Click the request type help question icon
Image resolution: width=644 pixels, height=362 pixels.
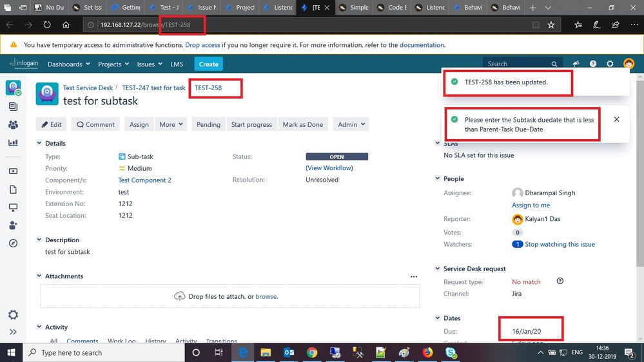click(560, 281)
